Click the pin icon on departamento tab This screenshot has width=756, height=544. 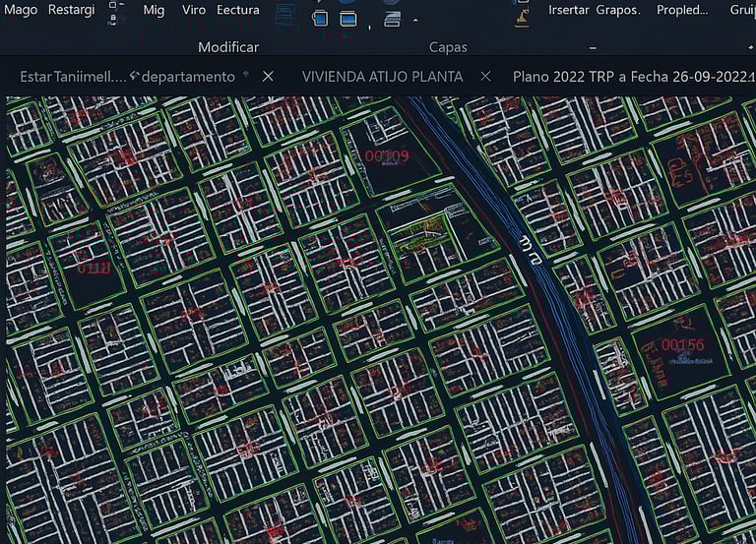coord(246,74)
